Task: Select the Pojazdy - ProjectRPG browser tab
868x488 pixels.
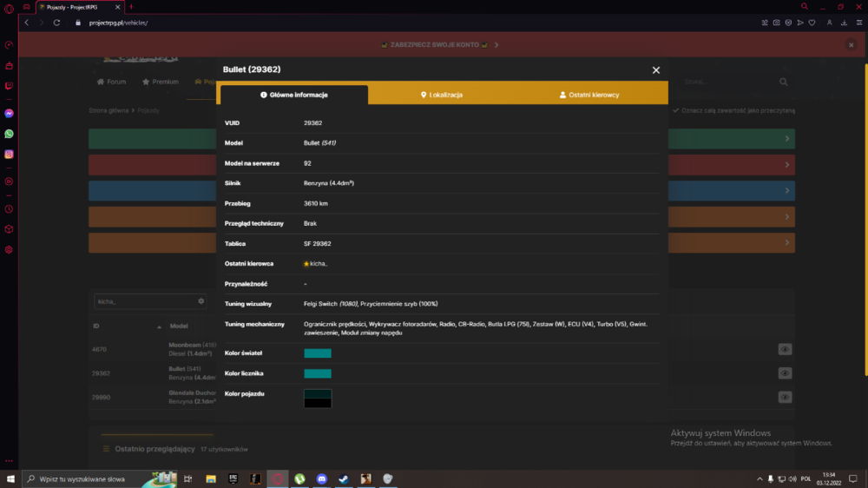Action: point(80,7)
